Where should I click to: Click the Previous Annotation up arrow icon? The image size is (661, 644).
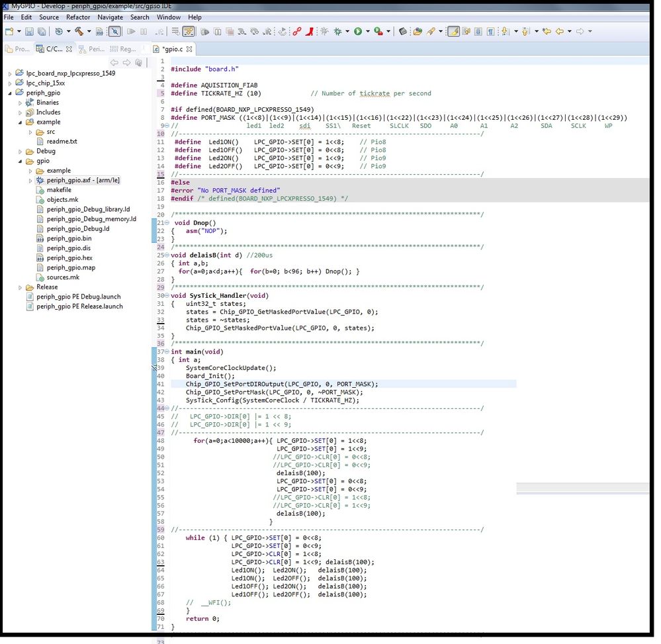coord(525,31)
